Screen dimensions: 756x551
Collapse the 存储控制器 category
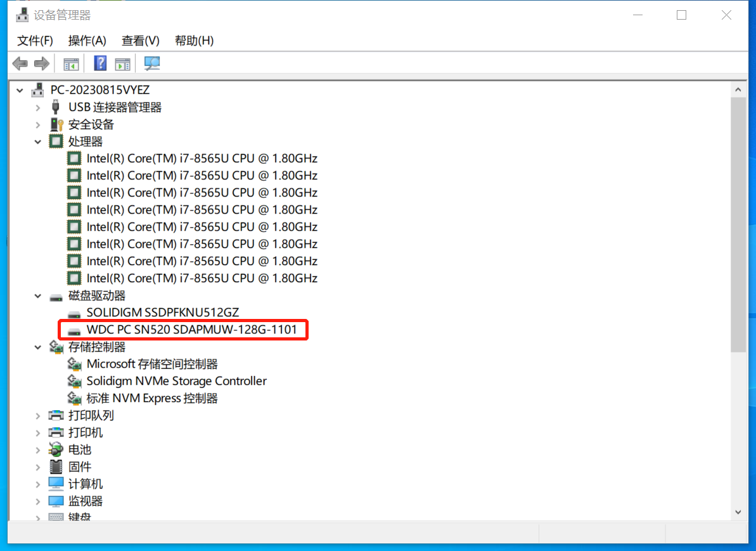pos(38,347)
